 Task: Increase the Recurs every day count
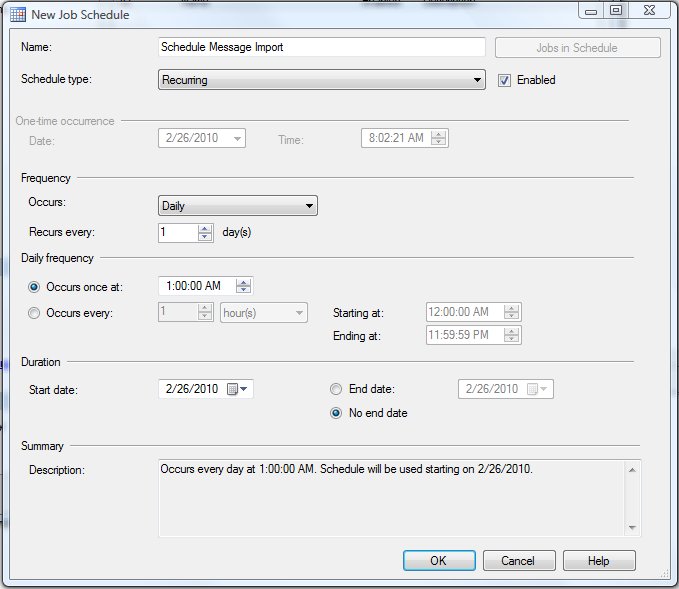click(x=206, y=228)
